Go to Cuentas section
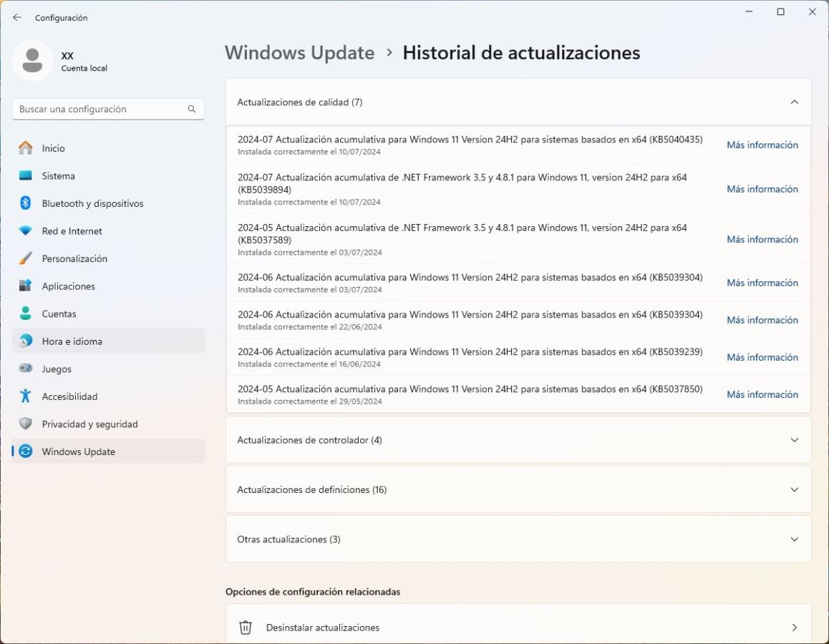The width and height of the screenshot is (829, 644). [108, 313]
